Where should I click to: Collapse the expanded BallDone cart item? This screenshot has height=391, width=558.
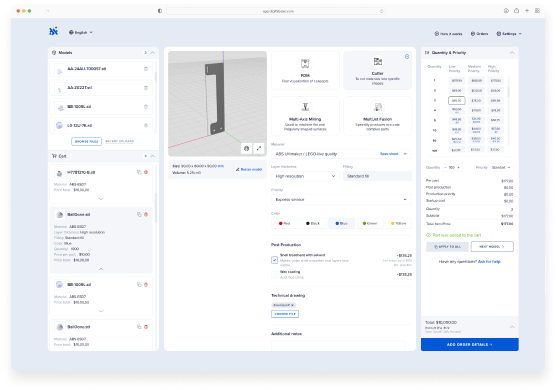101,269
